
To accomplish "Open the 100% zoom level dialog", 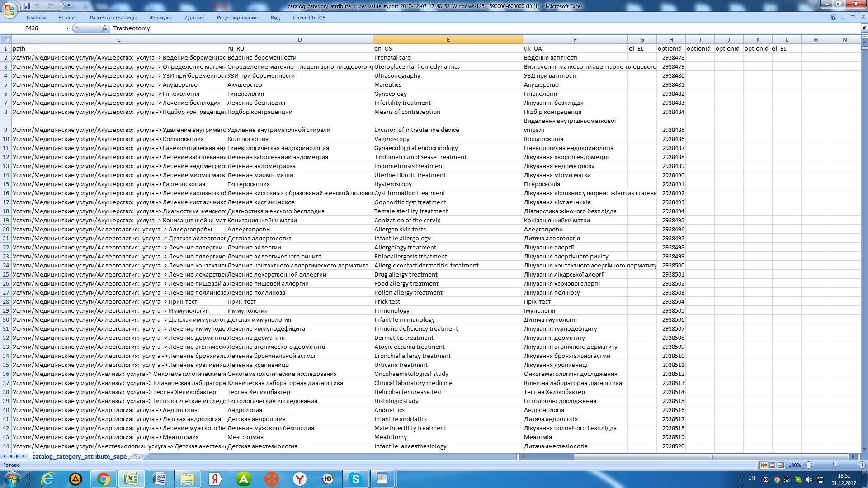I will pyautogui.click(x=795, y=465).
